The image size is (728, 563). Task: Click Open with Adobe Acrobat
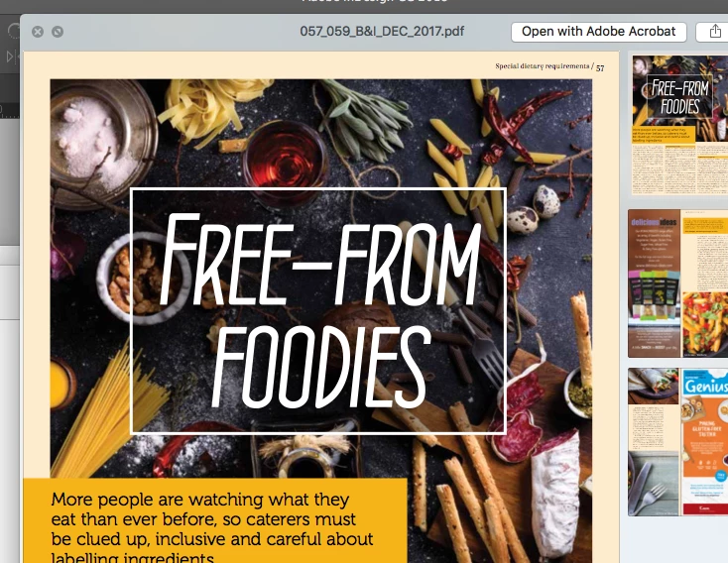(598, 32)
